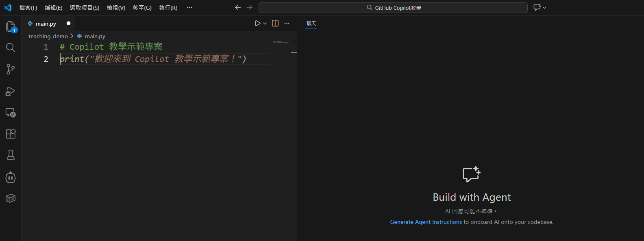
Task: Open the Testing flask icon
Action: pos(11,155)
